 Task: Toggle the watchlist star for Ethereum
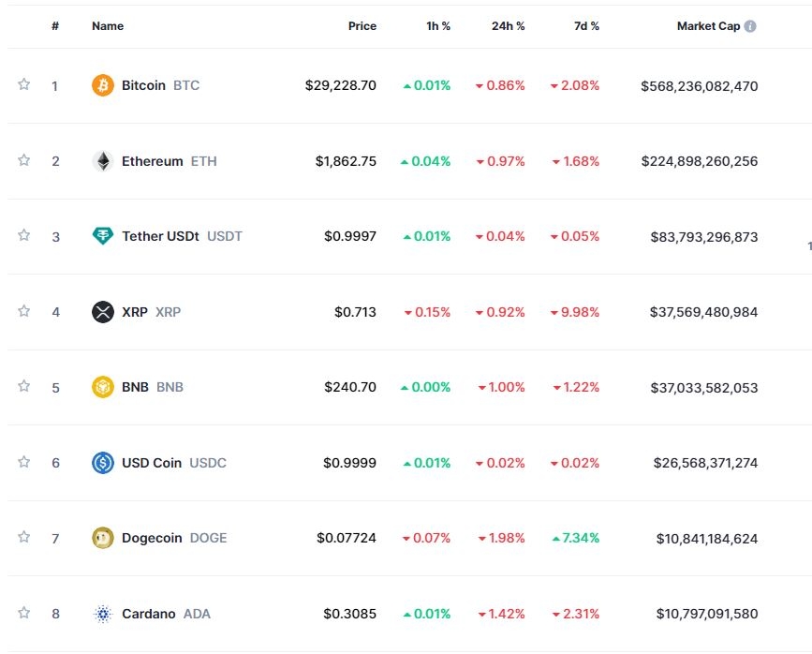(x=24, y=160)
